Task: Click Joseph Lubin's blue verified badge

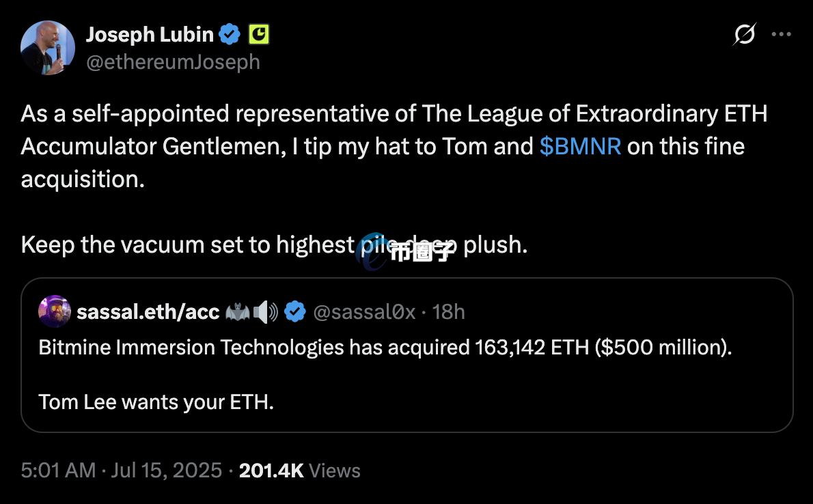Action: (x=230, y=34)
